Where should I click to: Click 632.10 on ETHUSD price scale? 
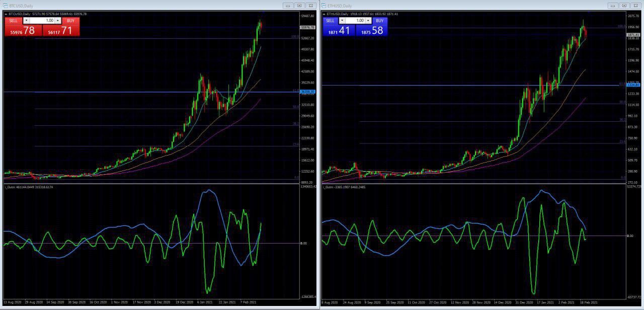[x=632, y=149]
